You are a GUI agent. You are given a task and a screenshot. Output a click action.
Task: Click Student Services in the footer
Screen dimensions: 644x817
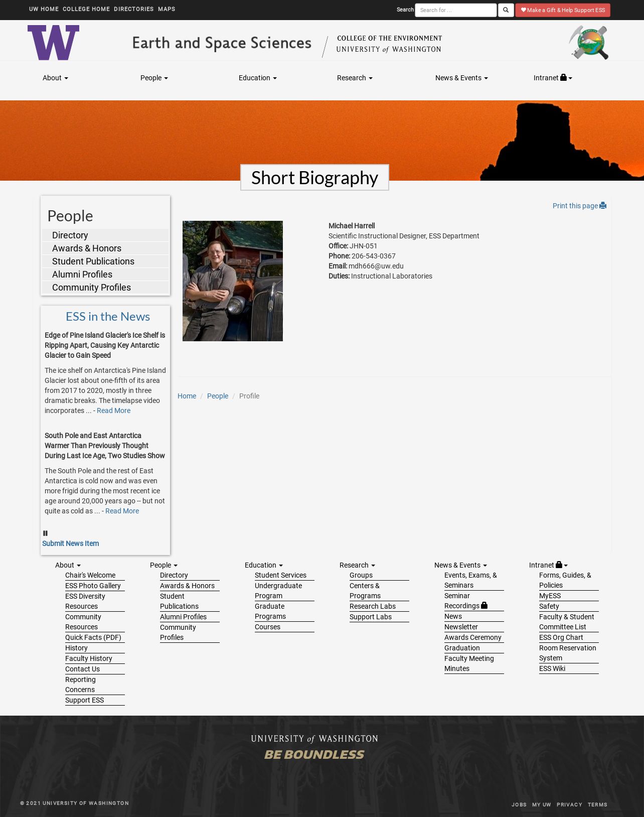coord(280,575)
